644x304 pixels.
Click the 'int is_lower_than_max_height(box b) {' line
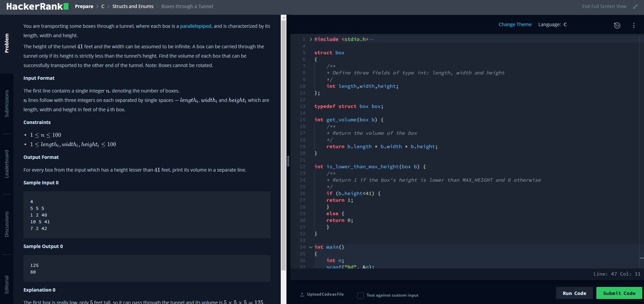(370, 167)
